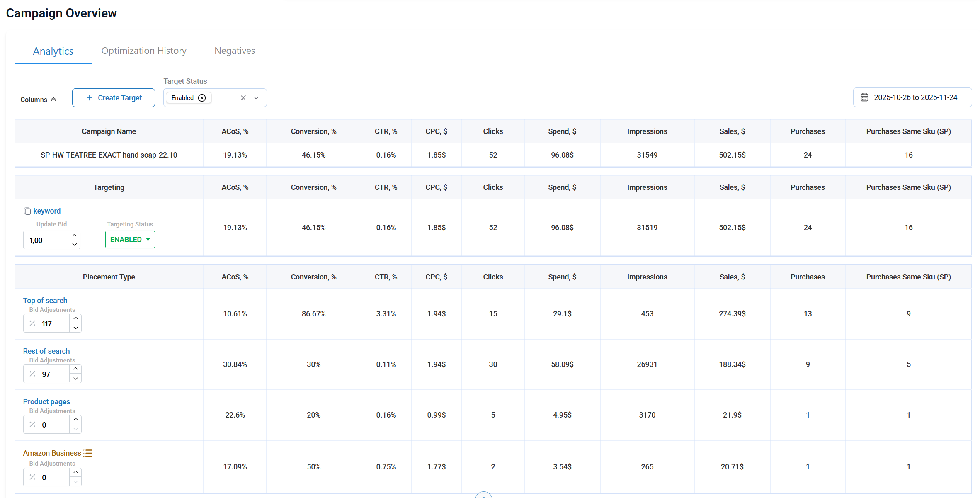Image resolution: width=980 pixels, height=498 pixels.
Task: Open the calendar icon beside the date range
Action: (x=865, y=97)
